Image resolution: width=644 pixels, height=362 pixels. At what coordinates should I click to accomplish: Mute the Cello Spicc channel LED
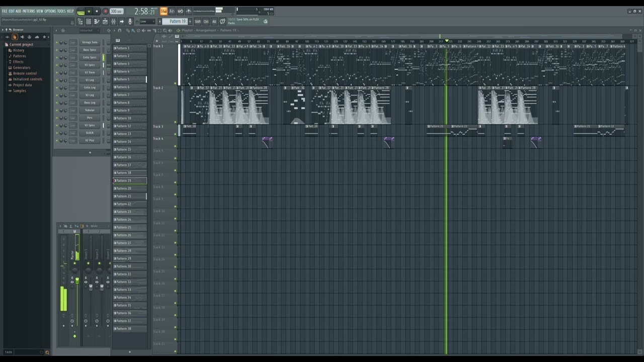(57, 57)
